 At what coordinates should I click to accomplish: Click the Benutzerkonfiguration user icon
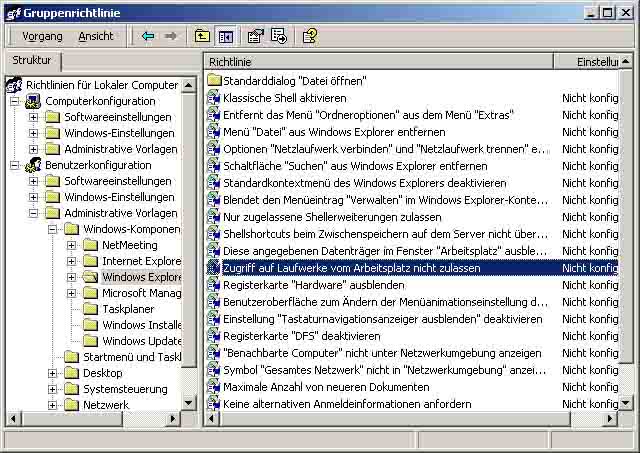coord(33,165)
